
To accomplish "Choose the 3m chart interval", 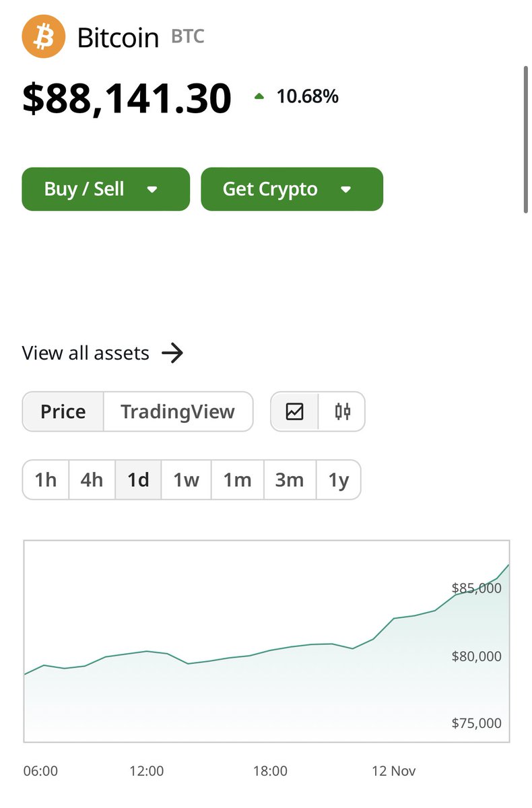I will [x=290, y=480].
